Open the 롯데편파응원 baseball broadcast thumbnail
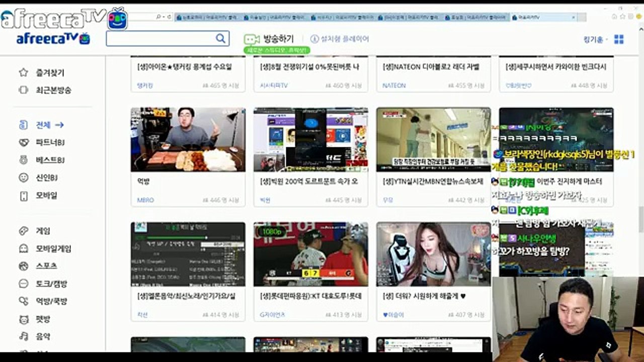 point(311,254)
